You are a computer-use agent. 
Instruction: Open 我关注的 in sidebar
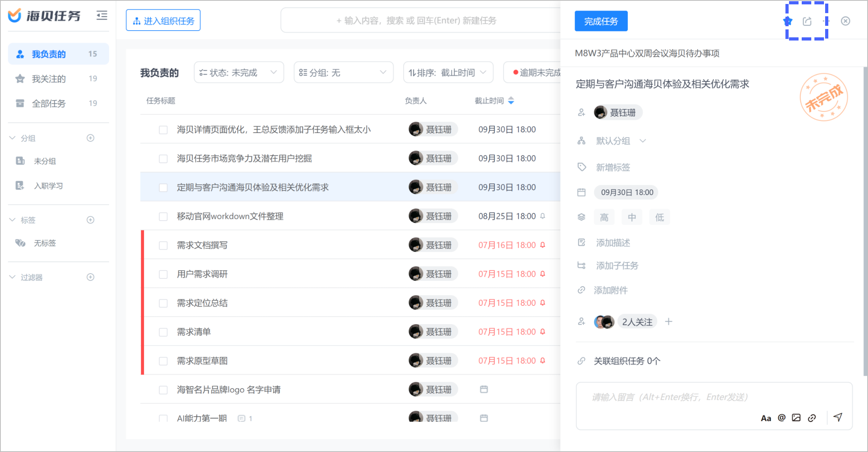click(x=58, y=79)
